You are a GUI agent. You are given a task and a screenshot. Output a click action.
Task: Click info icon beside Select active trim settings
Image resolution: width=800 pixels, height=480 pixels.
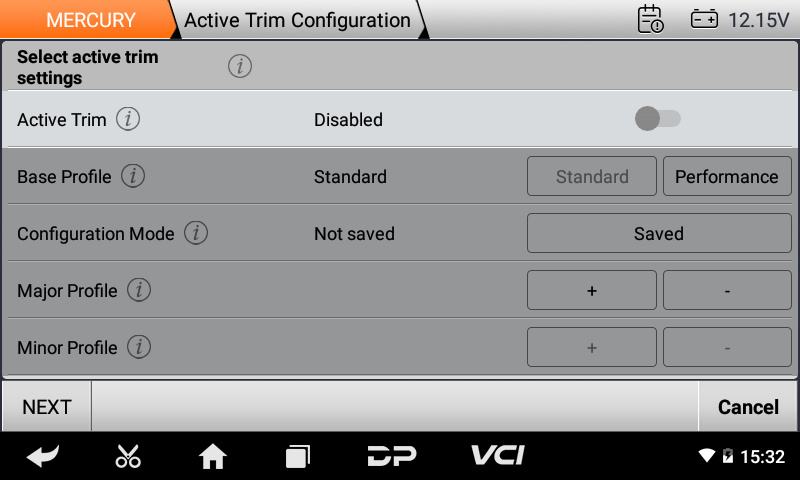239,67
